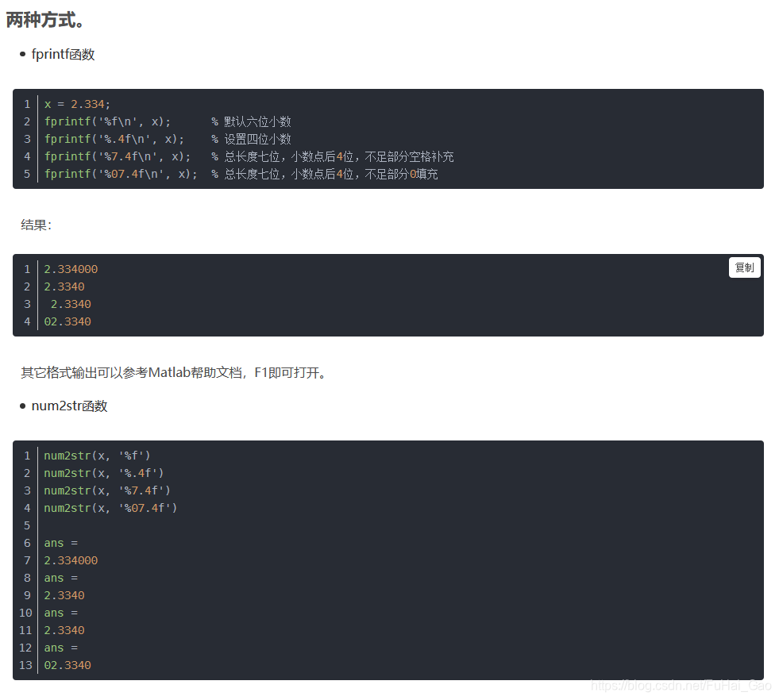Click the code num2str(x, '%7.4f')
The width and height of the screenshot is (779, 700).
(x=107, y=490)
